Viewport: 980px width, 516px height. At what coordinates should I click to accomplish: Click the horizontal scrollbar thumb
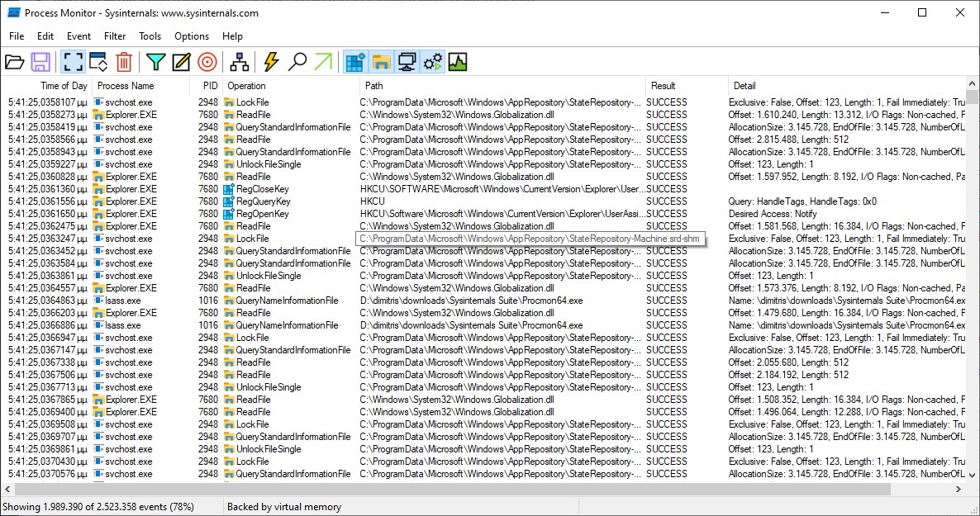pyautogui.click(x=453, y=489)
